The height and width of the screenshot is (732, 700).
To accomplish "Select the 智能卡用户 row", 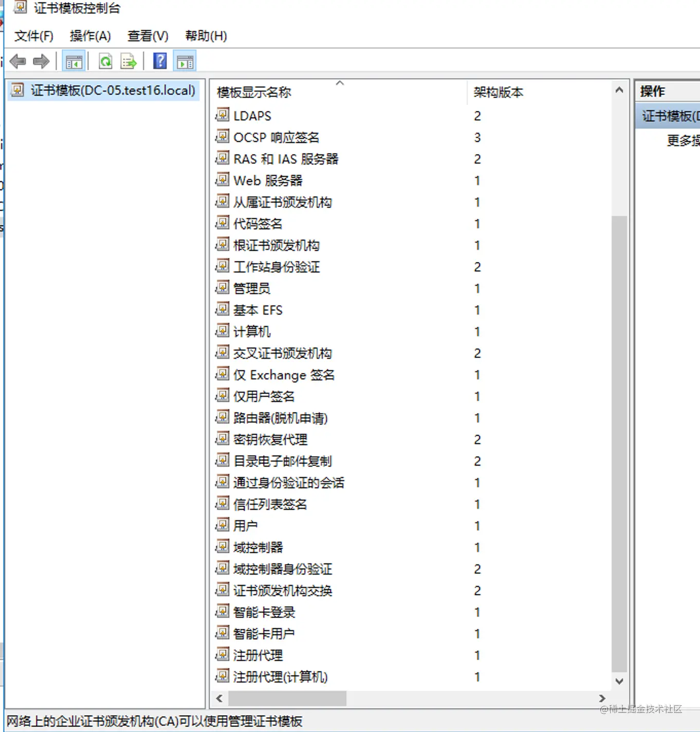I will point(411,634).
